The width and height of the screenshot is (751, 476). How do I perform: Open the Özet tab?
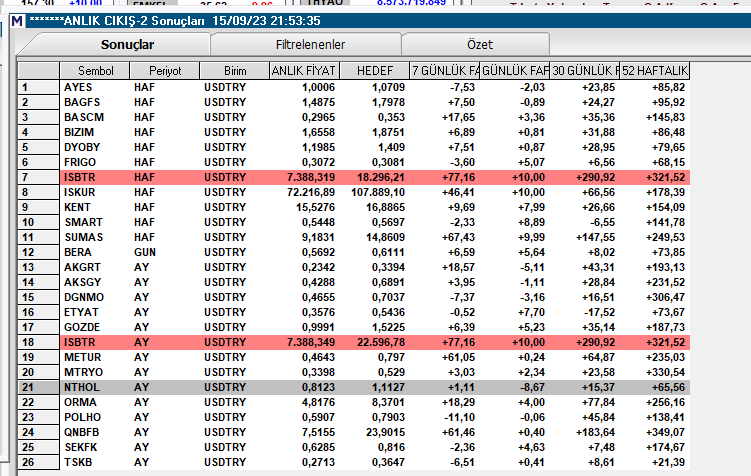click(479, 45)
